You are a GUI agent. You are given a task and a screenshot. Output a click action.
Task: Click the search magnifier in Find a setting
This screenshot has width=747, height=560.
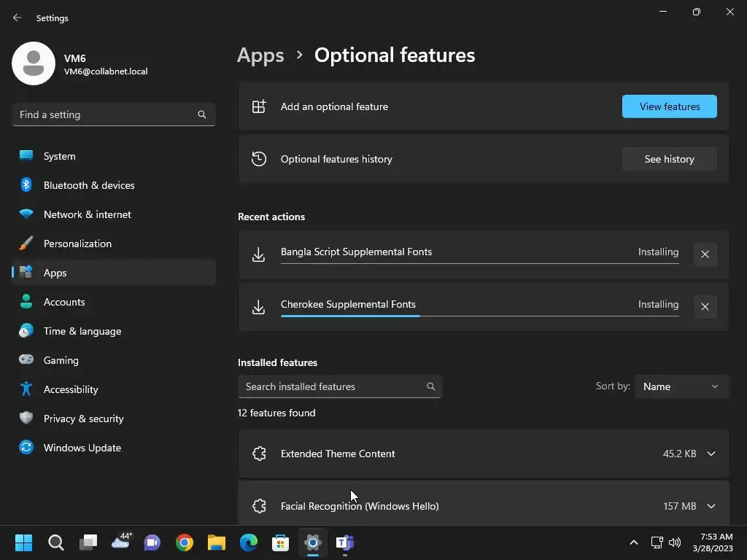(x=202, y=114)
